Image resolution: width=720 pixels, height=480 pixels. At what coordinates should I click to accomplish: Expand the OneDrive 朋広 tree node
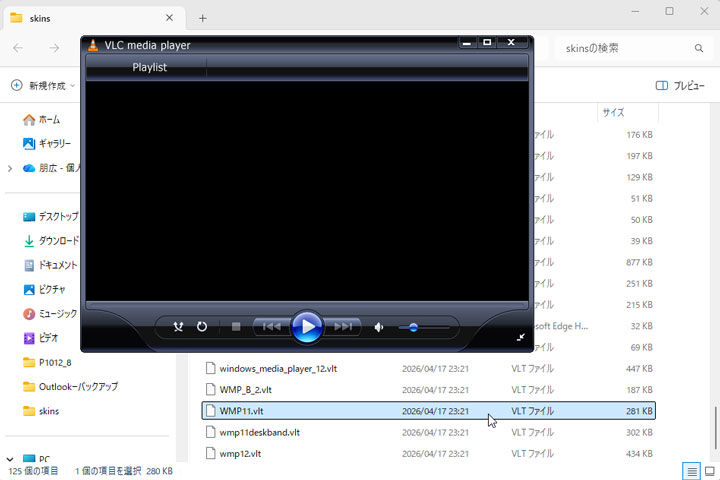tap(10, 169)
